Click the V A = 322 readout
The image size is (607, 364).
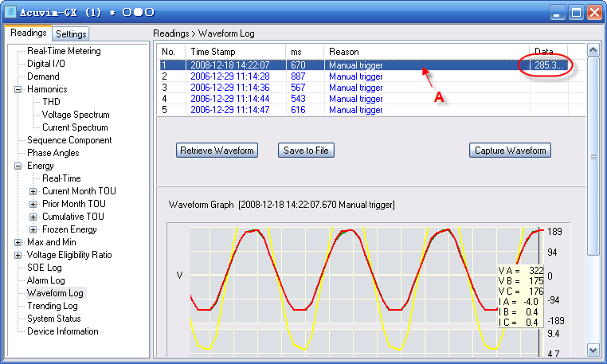pyautogui.click(x=521, y=271)
